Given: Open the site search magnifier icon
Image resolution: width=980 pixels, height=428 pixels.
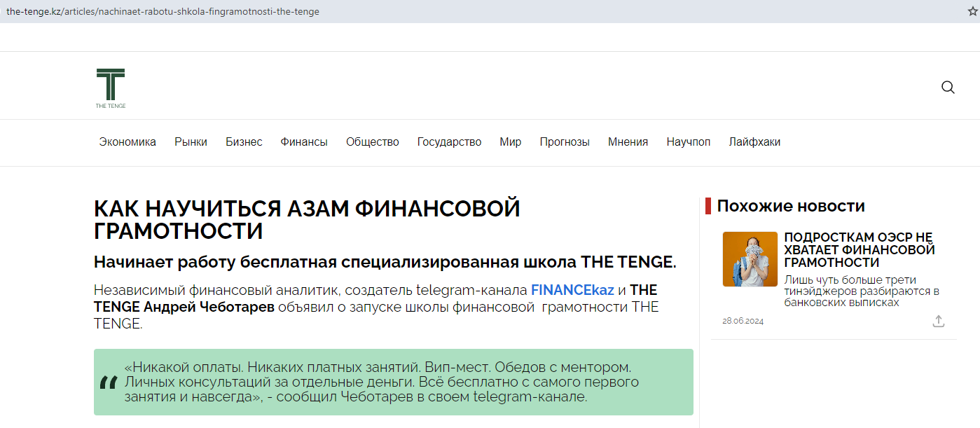Looking at the screenshot, I should click(948, 88).
